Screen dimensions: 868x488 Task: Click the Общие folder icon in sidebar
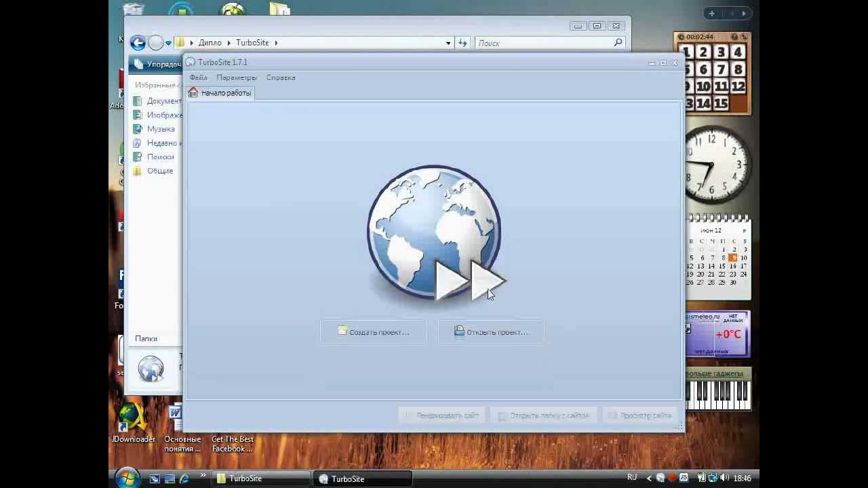(138, 171)
